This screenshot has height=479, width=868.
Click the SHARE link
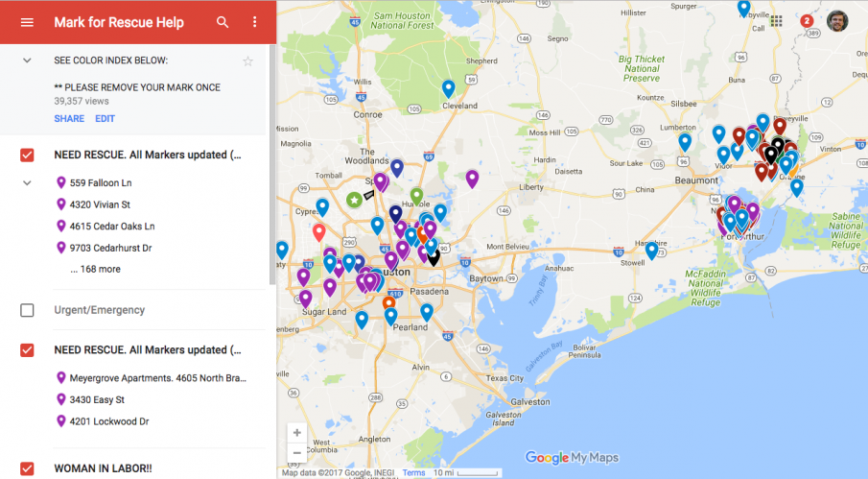(x=69, y=118)
